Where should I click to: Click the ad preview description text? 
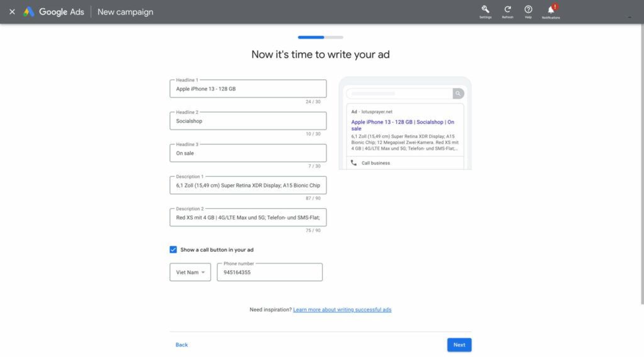pos(405,142)
